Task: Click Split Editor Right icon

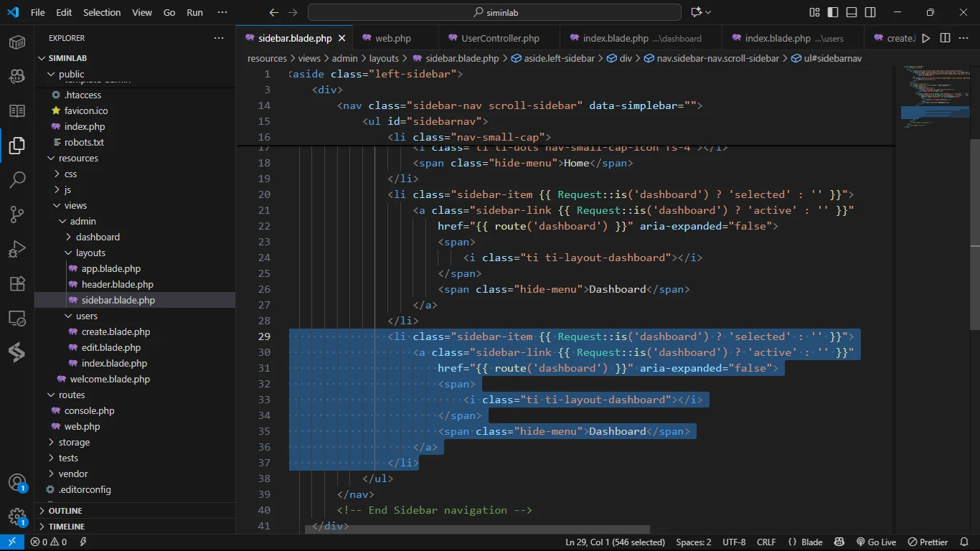Action: pyautogui.click(x=945, y=38)
